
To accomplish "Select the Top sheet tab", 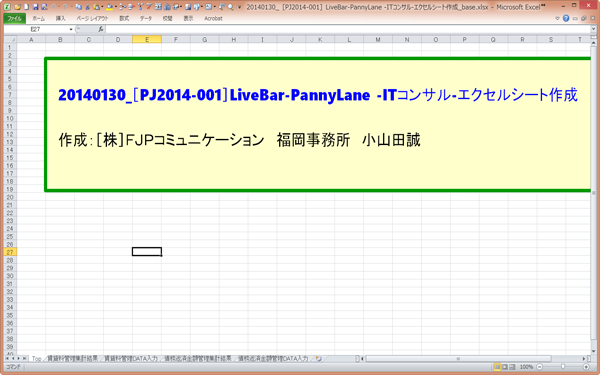I will click(37, 359).
